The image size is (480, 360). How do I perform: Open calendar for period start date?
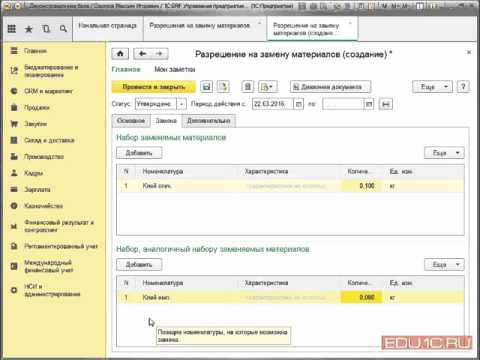point(299,104)
